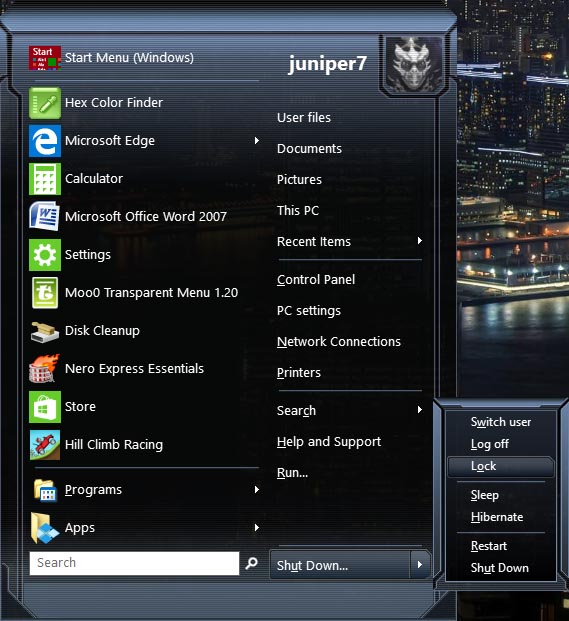Click Hill Climb Racing label
The height and width of the screenshot is (621, 569).
[114, 445]
